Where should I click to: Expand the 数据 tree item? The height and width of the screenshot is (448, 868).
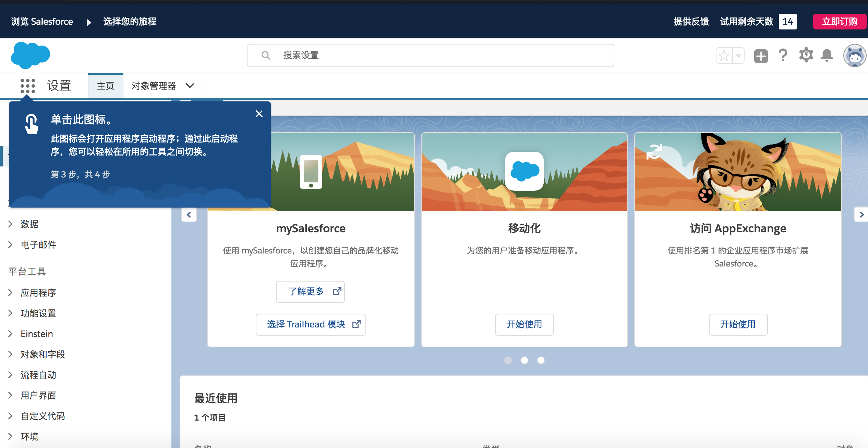click(10, 224)
